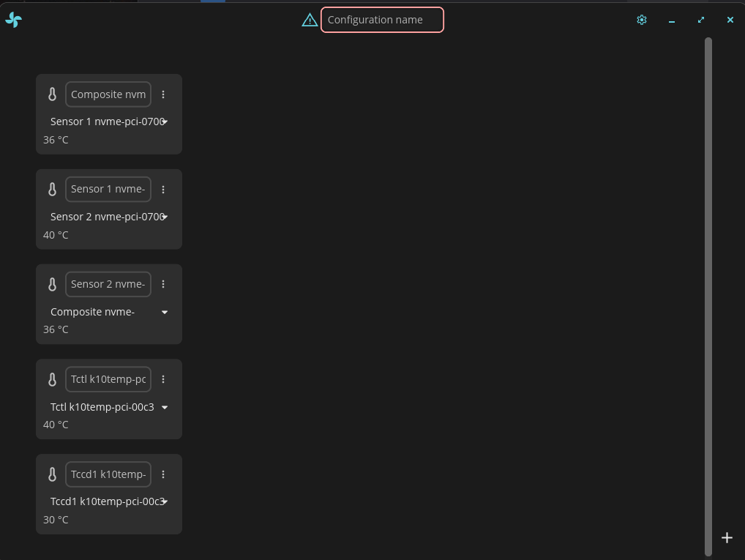This screenshot has width=745, height=560.
Task: Click thermometer icon on Tctl k10temp-pc card
Action: 52,379
